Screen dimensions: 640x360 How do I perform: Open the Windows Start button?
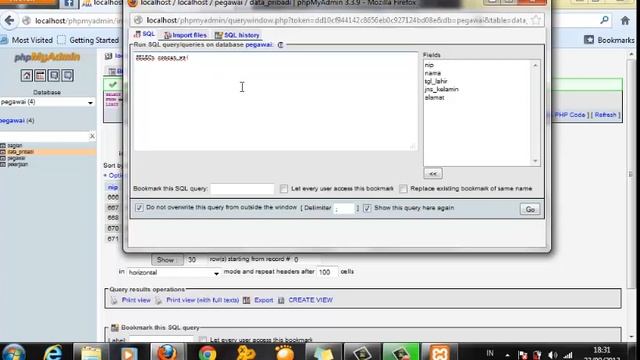coord(14,353)
